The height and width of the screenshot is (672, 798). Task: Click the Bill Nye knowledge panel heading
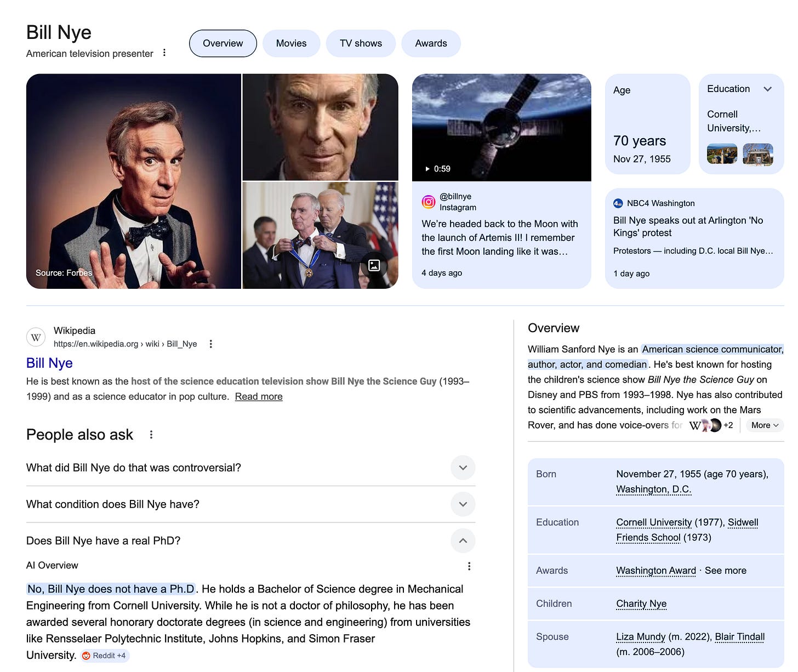[59, 32]
